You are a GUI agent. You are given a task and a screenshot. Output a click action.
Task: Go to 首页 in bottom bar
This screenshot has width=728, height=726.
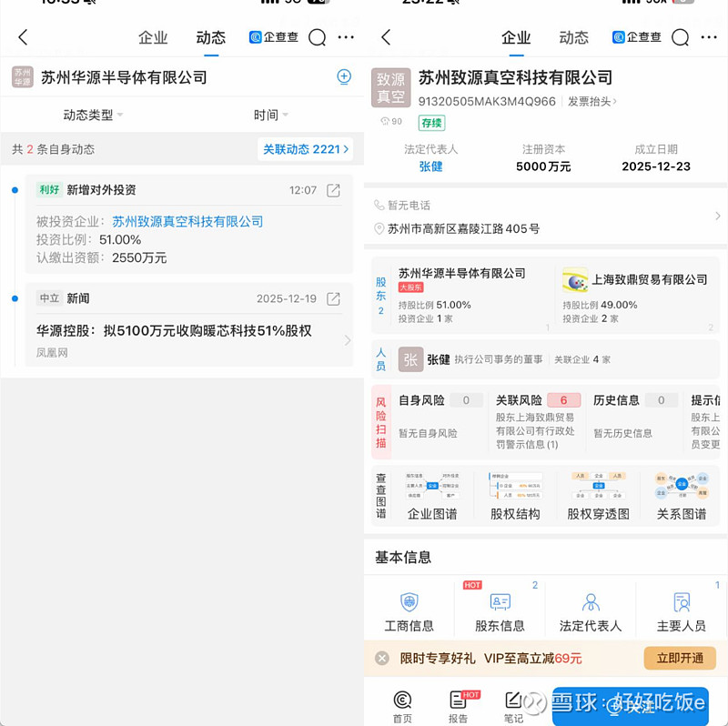[x=402, y=707]
